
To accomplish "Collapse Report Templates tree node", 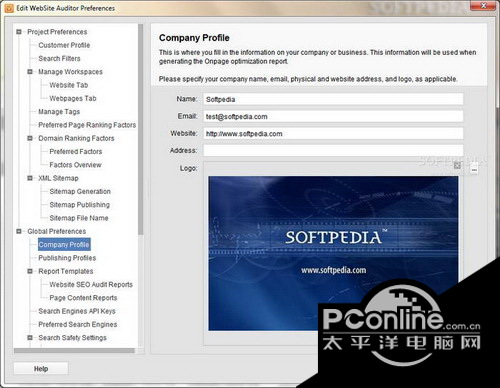I will coord(30,271).
